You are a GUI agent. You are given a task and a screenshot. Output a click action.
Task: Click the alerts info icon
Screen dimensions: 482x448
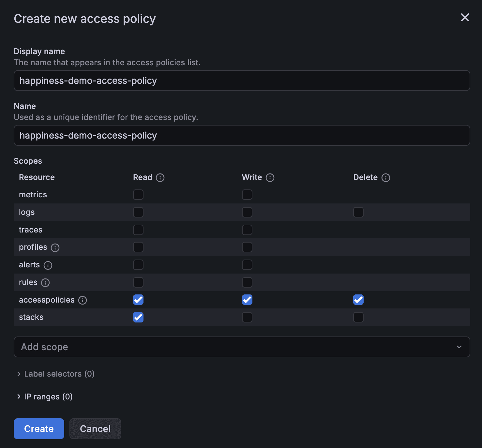(x=48, y=265)
